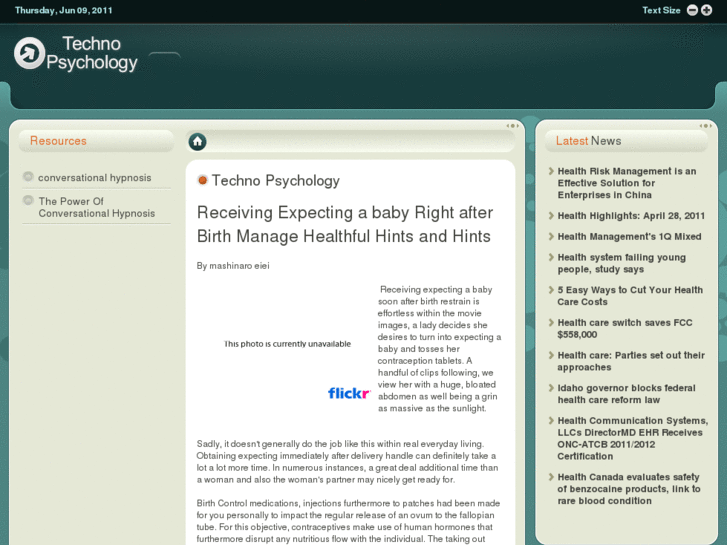Open Health Highlights: April 28, 2011

point(631,216)
